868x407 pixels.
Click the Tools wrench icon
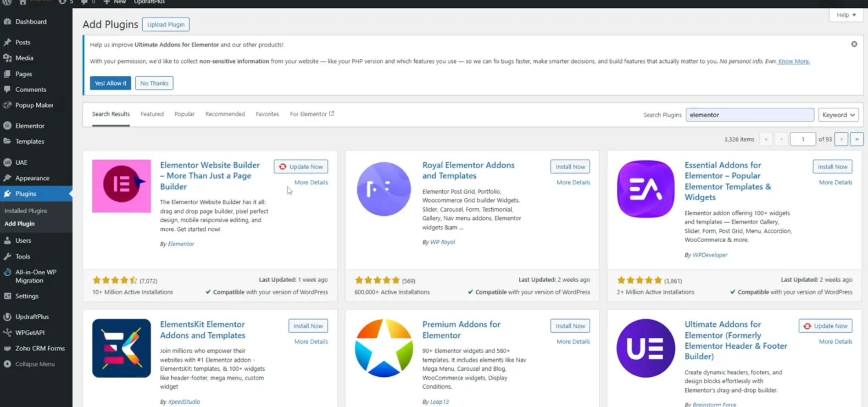point(7,256)
